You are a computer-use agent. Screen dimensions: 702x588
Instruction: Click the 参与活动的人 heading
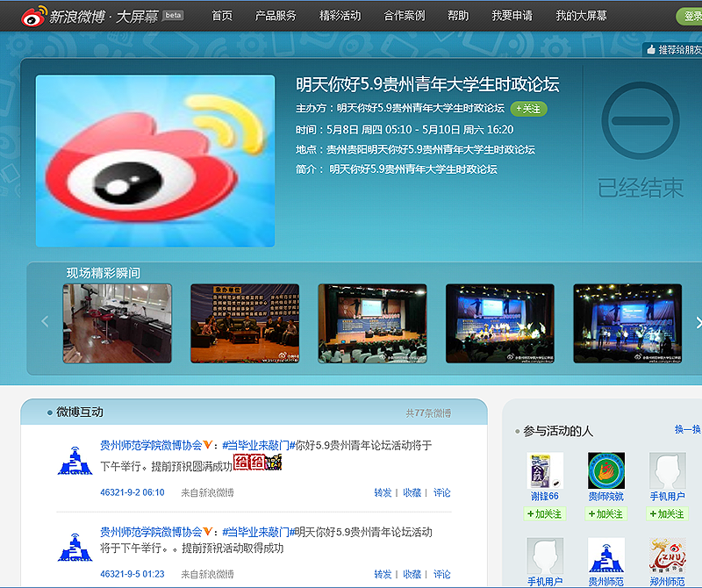[558, 431]
